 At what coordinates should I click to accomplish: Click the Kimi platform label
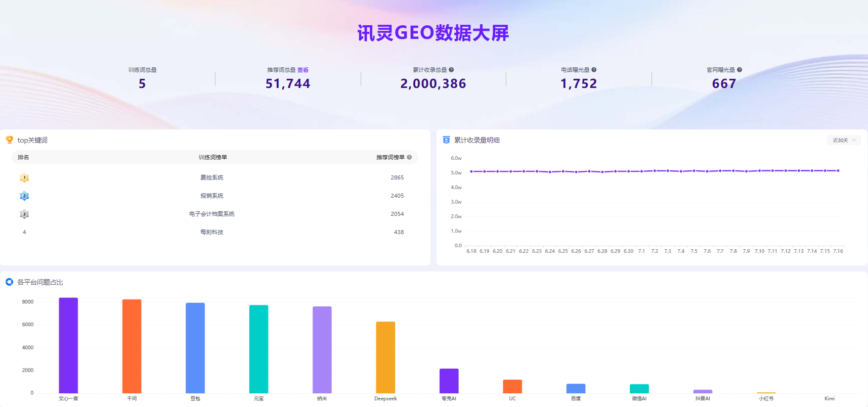pyautogui.click(x=830, y=398)
